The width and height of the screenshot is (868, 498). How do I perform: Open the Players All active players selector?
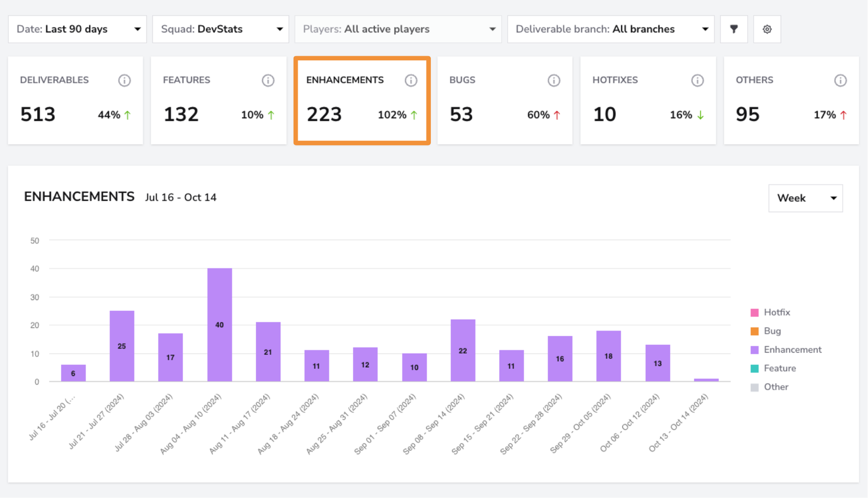tap(398, 29)
